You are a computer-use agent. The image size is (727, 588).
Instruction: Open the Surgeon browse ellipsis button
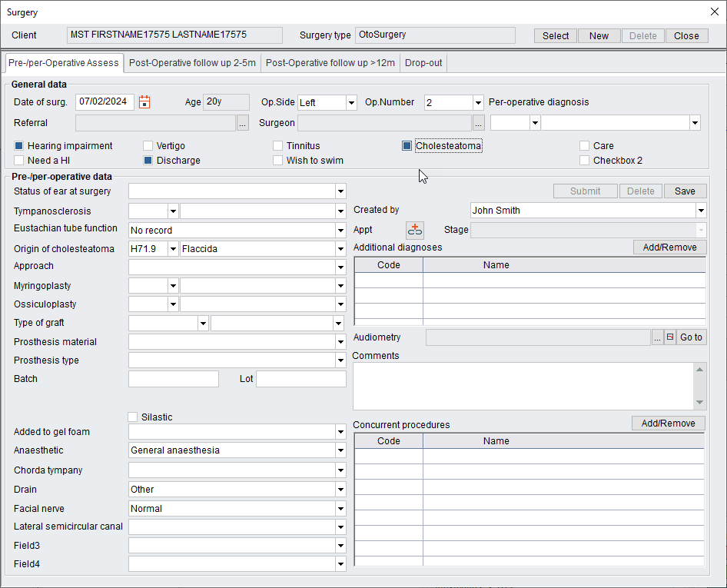click(479, 123)
